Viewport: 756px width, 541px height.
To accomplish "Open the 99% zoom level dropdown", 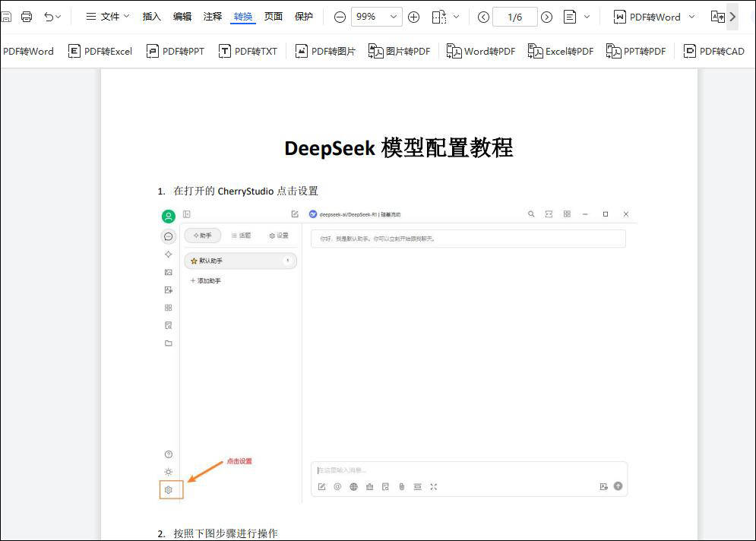I will coord(377,17).
